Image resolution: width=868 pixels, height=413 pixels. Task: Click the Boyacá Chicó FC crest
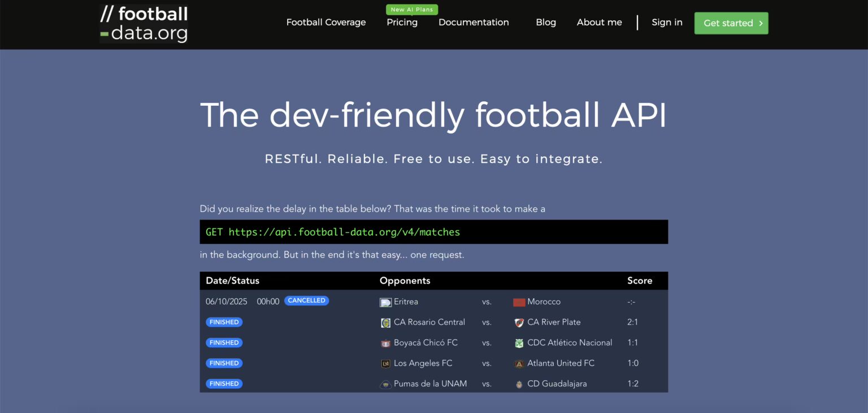pos(385,342)
